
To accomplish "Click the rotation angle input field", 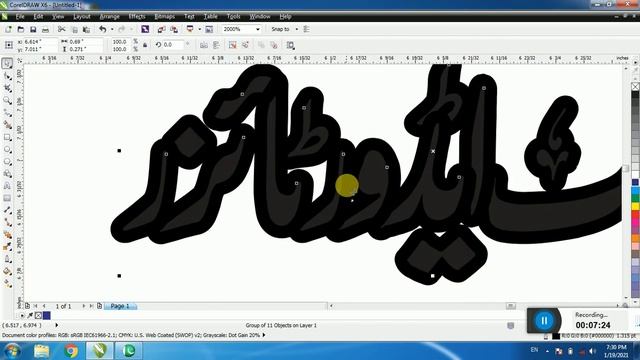I will (173, 44).
